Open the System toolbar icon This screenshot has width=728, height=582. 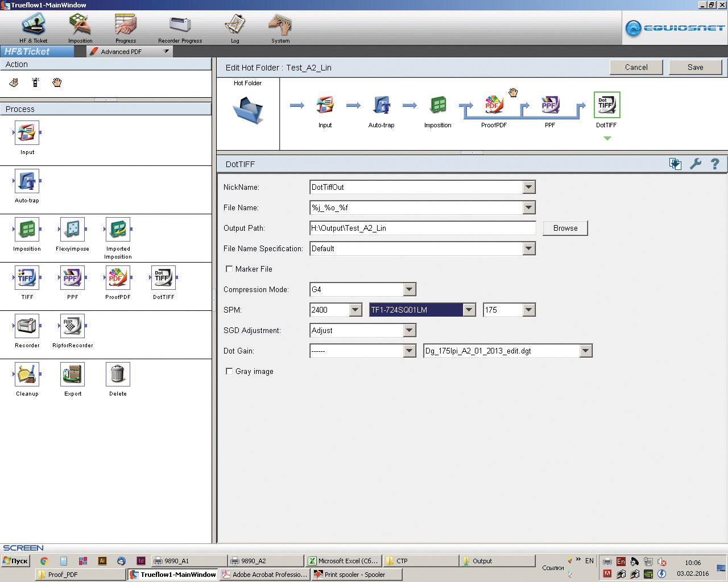[x=280, y=28]
